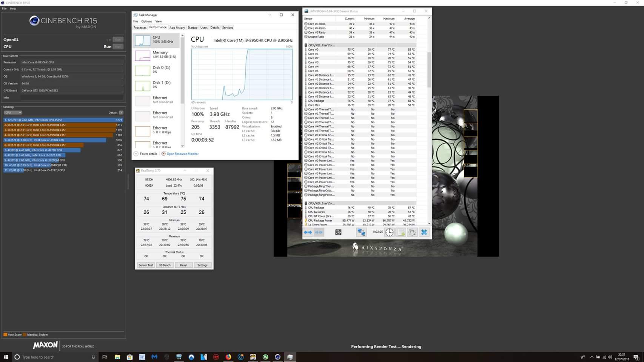Click the volume icon in system tray
644x362 pixels.
tap(610, 357)
